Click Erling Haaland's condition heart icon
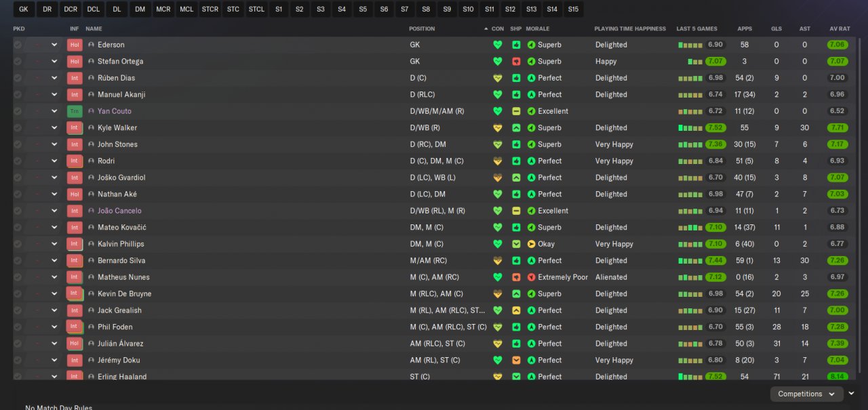Viewport: 868px width, 410px height. coord(498,377)
